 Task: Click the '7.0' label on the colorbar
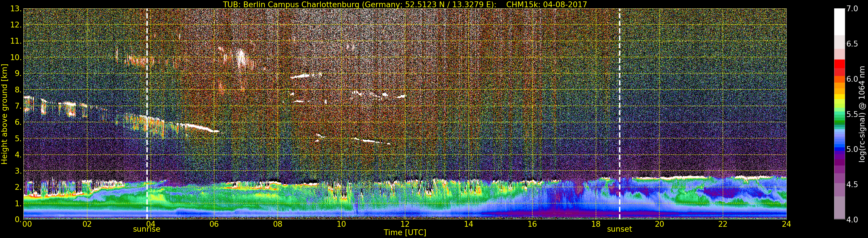pos(852,9)
